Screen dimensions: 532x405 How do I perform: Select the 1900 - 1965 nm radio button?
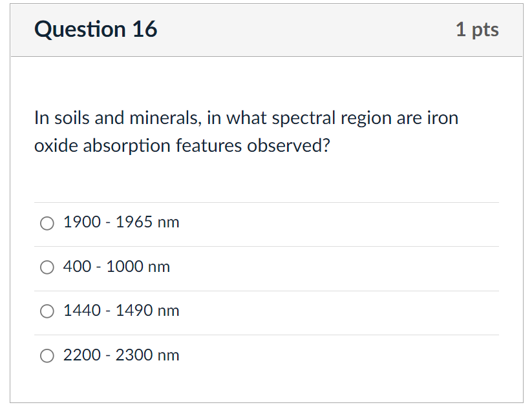(47, 223)
